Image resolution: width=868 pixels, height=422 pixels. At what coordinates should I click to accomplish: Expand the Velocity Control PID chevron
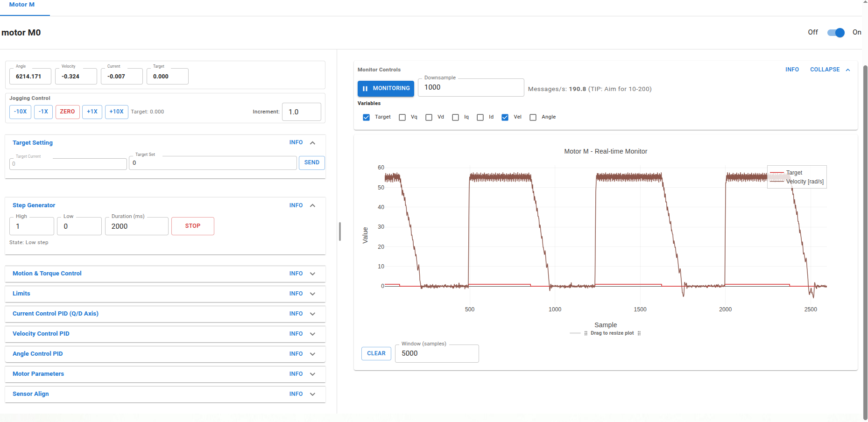pyautogui.click(x=312, y=334)
